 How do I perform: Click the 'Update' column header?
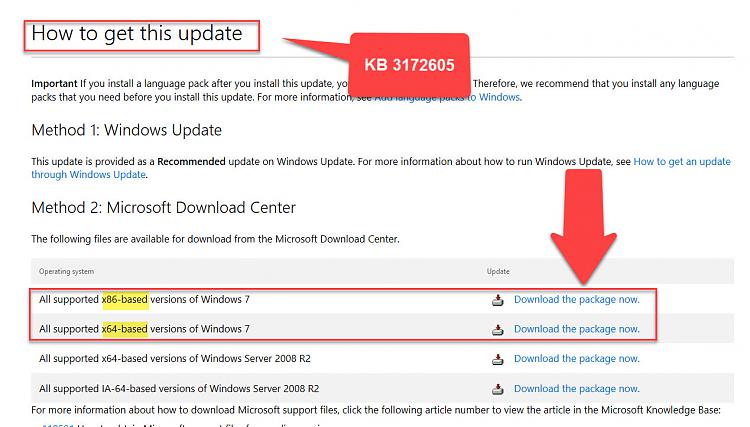(x=498, y=271)
